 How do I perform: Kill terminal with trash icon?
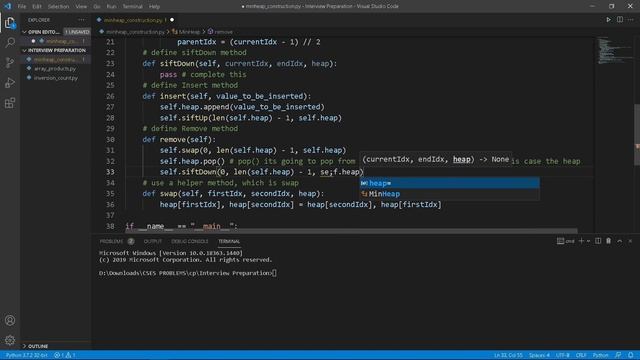tap(608, 241)
